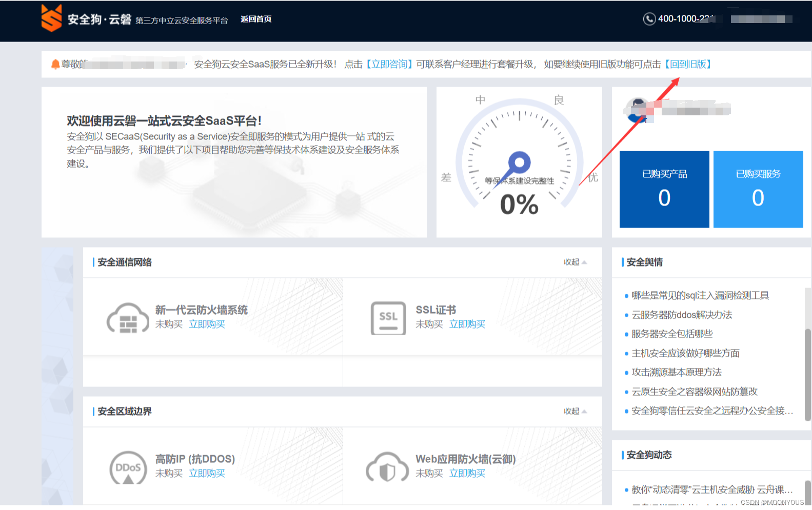Open article 云服务器防ddos解决办法

tap(682, 315)
